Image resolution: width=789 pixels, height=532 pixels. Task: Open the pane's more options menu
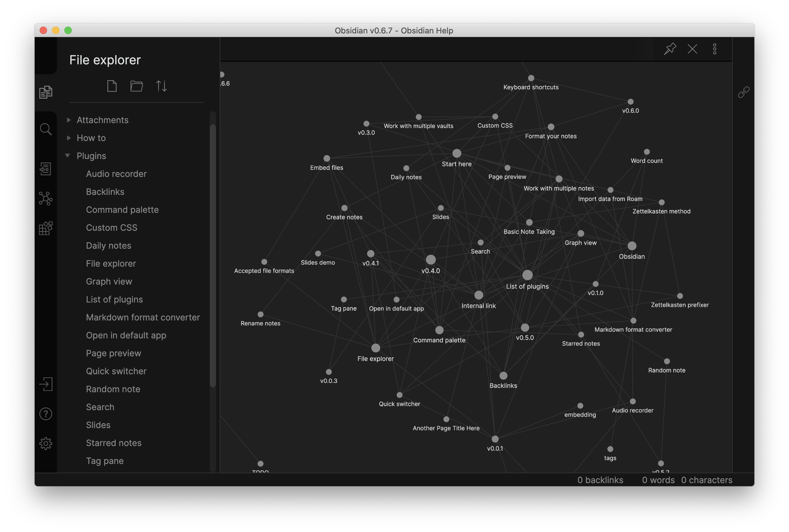pos(715,49)
